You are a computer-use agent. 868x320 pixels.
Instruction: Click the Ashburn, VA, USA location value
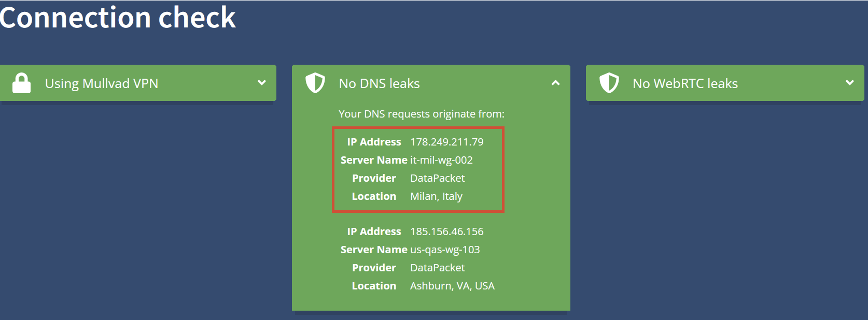(452, 286)
